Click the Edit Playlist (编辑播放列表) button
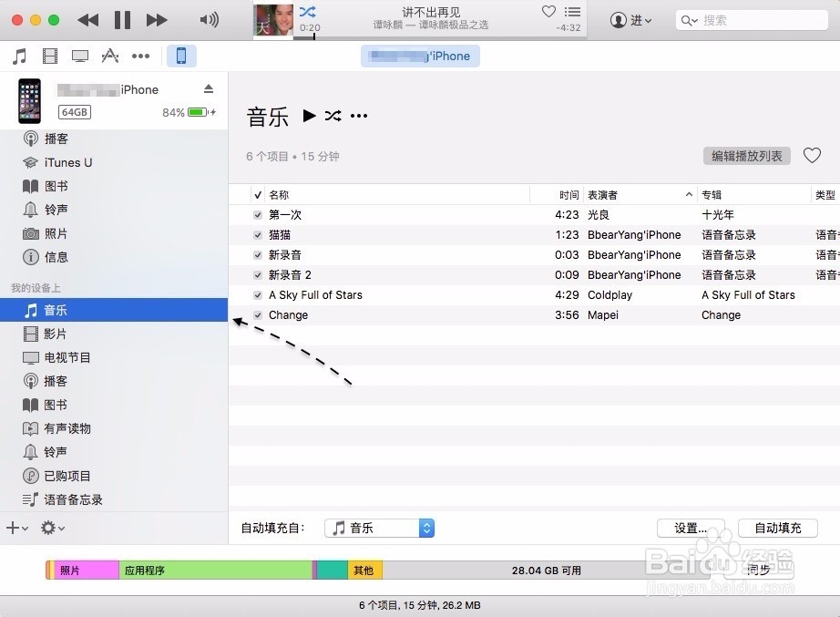 coord(747,156)
